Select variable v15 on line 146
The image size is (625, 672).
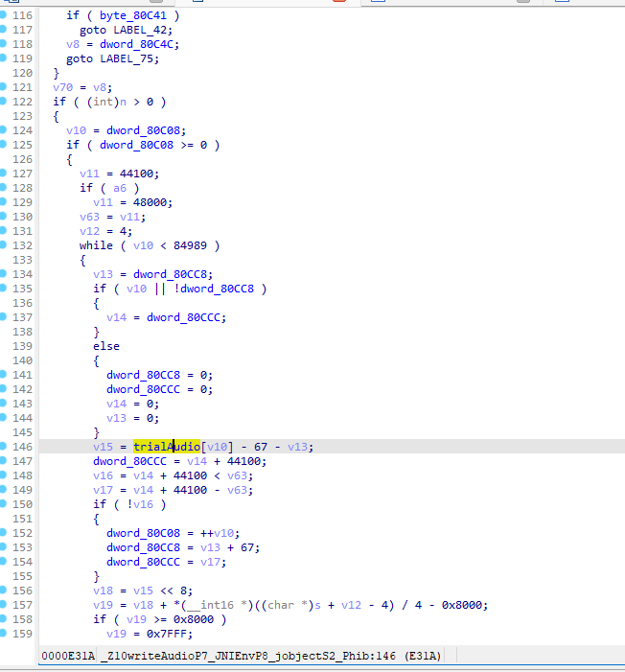103,447
